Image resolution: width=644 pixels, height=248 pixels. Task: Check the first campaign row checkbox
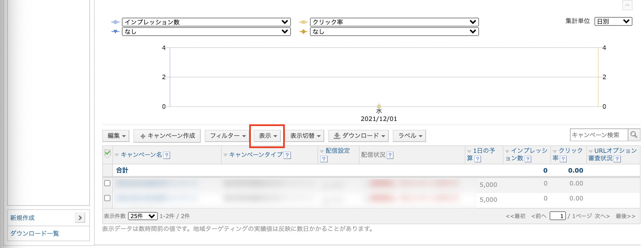pos(107,183)
